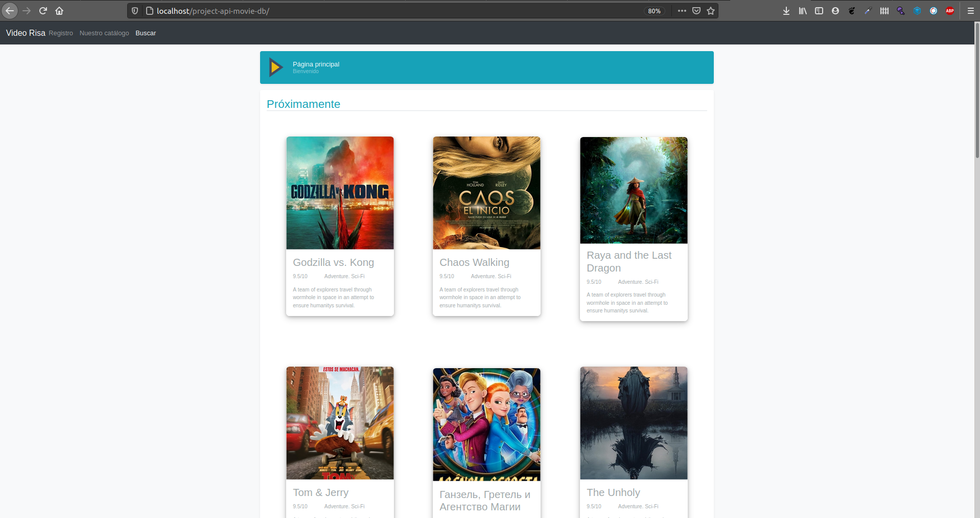Screen dimensions: 980x518
Task: Open the Russian animated movie poster
Action: (486, 424)
